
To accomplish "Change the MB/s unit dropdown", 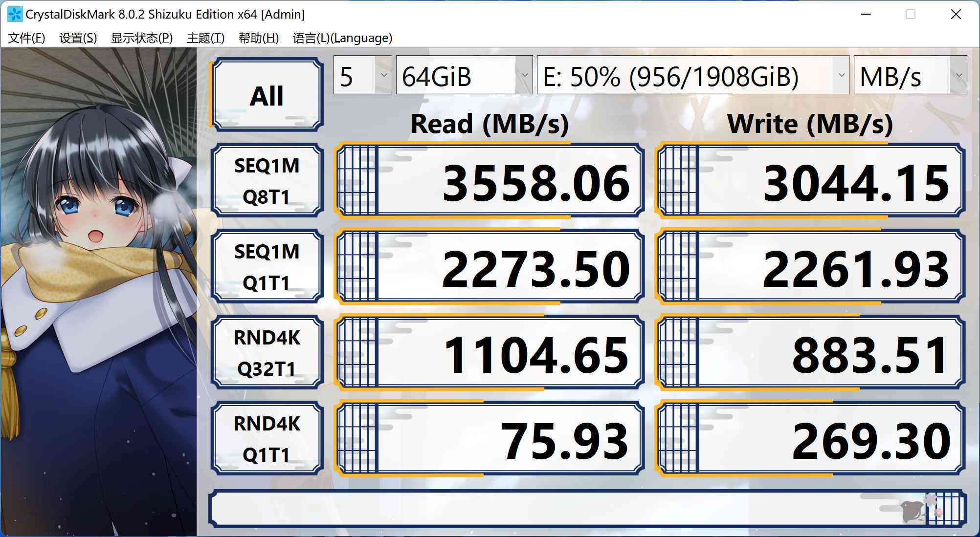I will point(910,75).
